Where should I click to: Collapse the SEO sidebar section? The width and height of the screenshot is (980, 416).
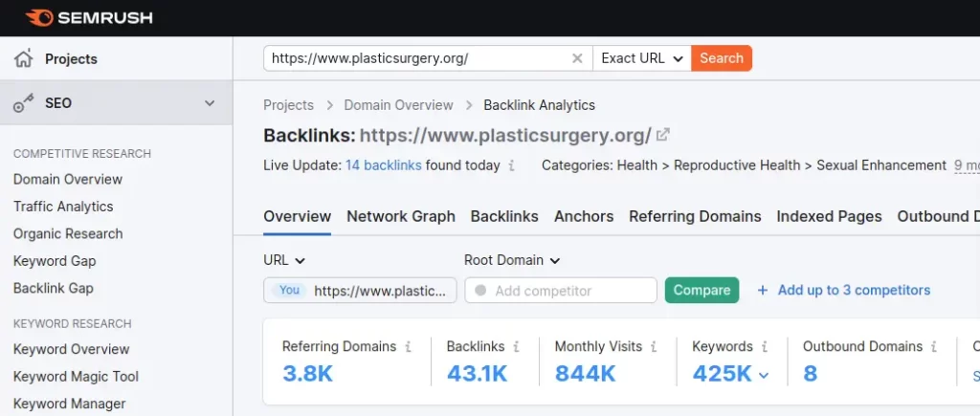coord(210,103)
